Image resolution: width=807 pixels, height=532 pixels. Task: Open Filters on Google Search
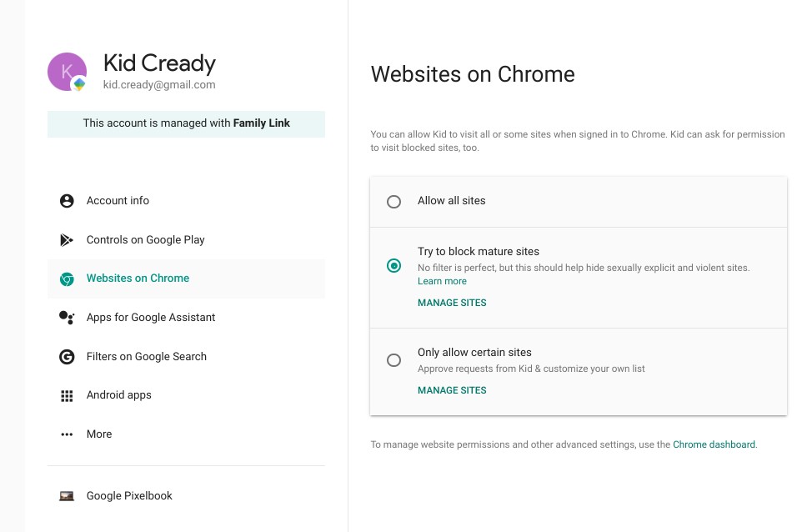coord(186,356)
